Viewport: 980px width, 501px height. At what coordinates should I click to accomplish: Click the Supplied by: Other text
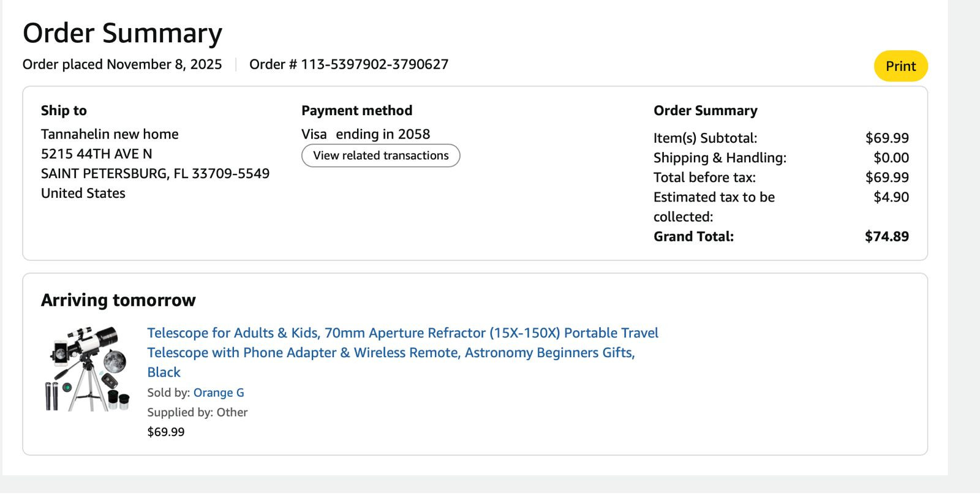coord(197,412)
